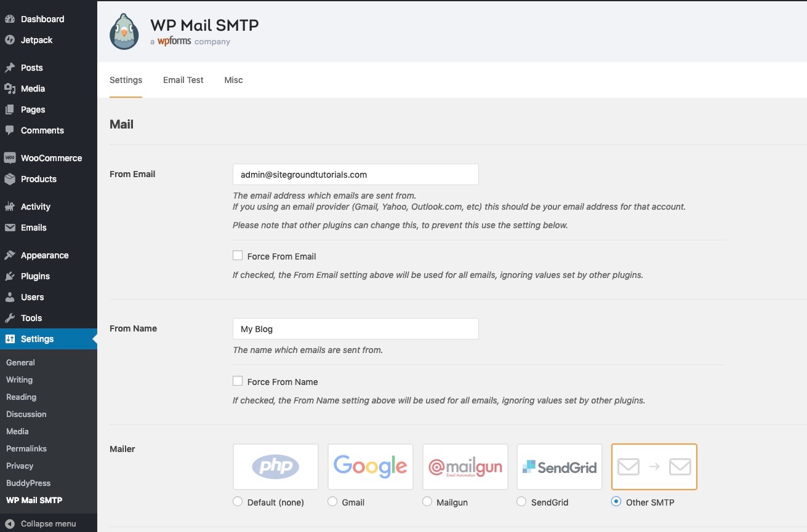807x532 pixels.
Task: Switch to the Email Test tab
Action: pos(183,80)
